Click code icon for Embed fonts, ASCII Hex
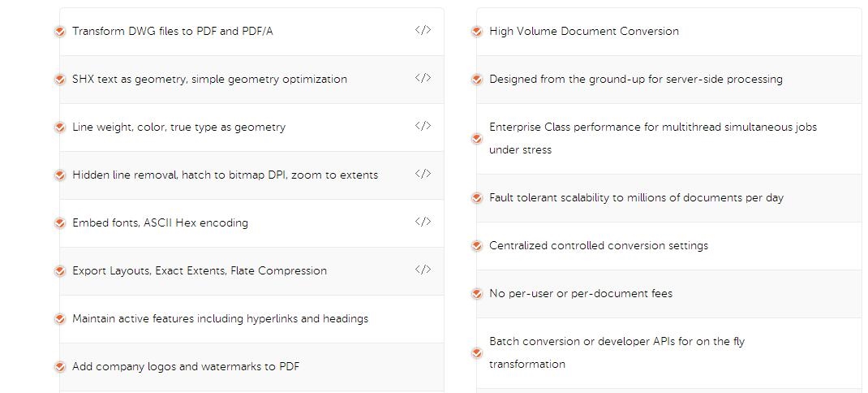Image resolution: width=868 pixels, height=393 pixels. pos(423,222)
